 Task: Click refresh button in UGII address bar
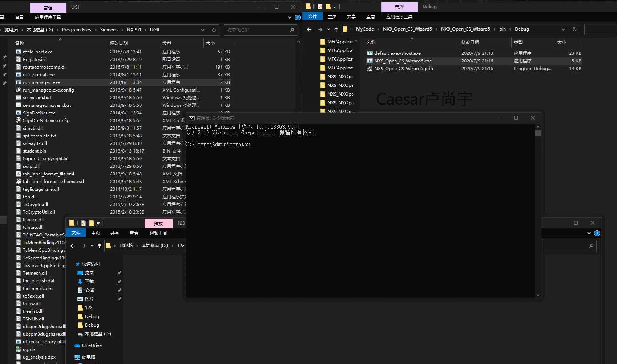[x=214, y=30]
